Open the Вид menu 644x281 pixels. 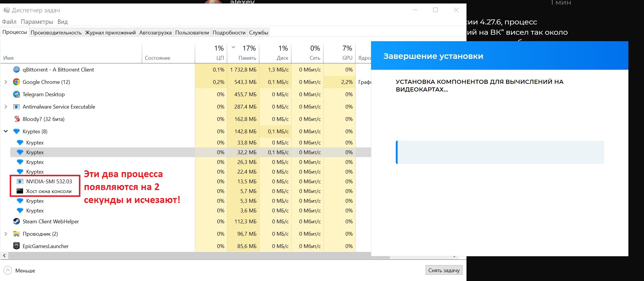[x=62, y=22]
